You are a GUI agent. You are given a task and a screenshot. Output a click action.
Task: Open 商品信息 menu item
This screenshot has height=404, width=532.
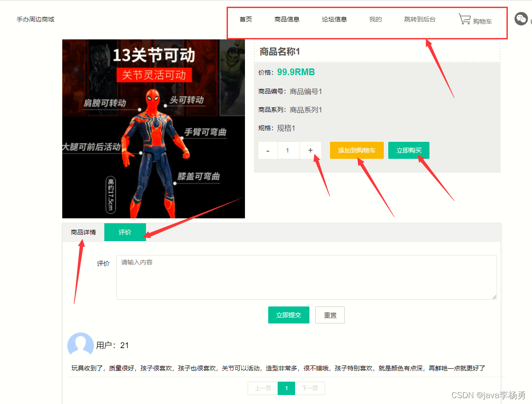(x=287, y=19)
